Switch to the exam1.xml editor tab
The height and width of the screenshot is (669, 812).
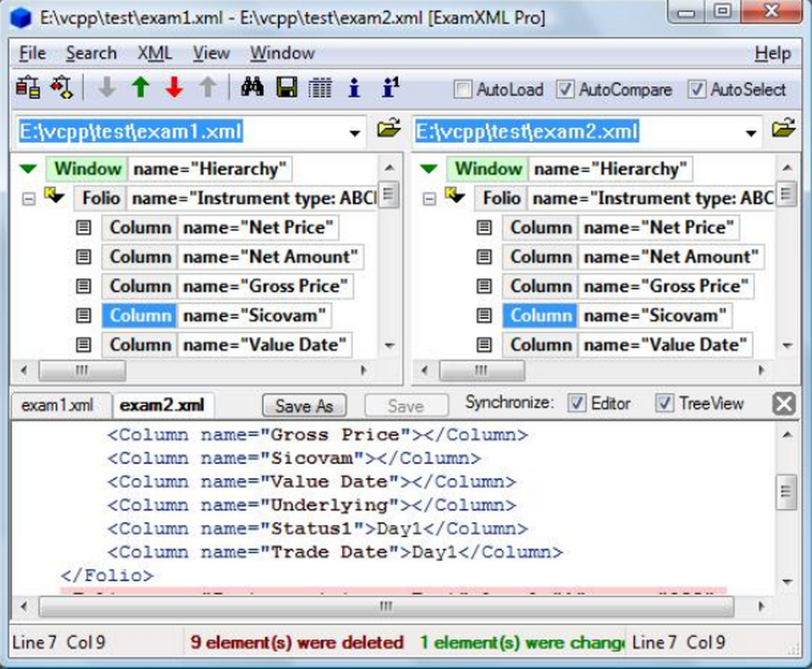(x=57, y=406)
